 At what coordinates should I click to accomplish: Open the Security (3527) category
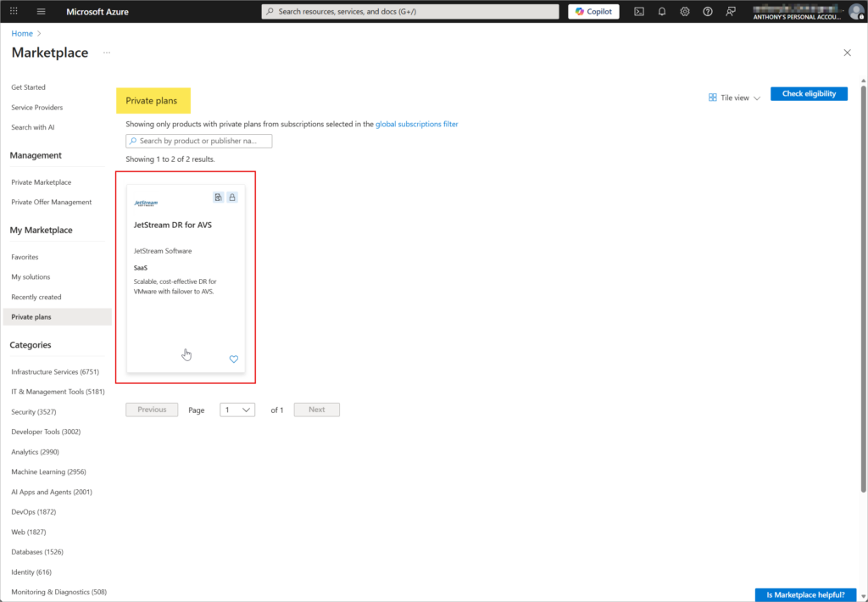(35, 412)
